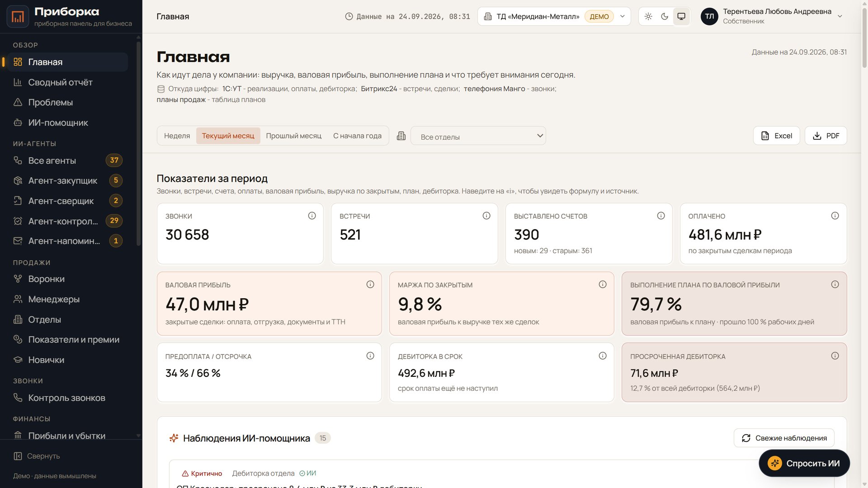Click the sparkle icon by Наблюдения ИИ-помощника

174,438
